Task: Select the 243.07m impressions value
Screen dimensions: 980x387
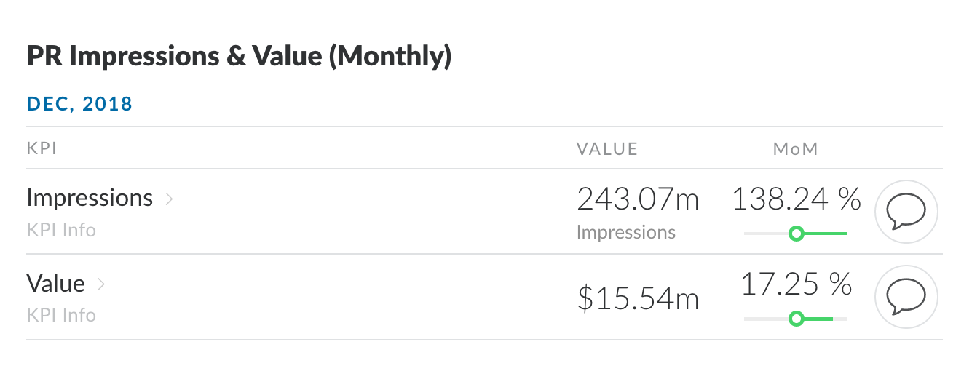Action: click(638, 199)
